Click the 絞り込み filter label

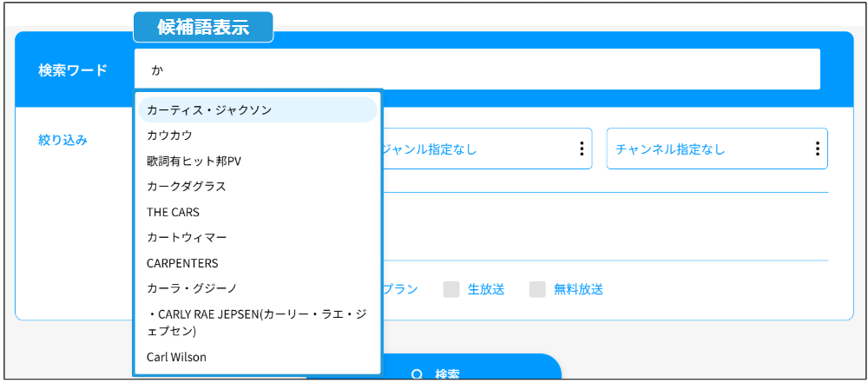62,140
